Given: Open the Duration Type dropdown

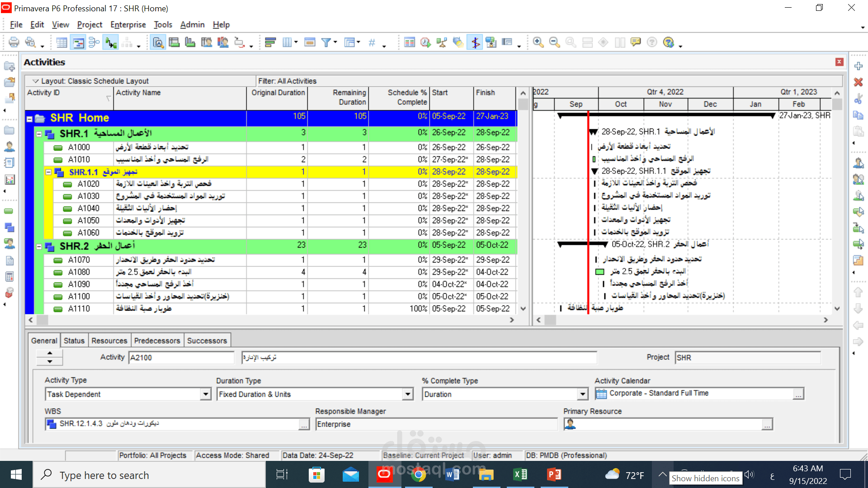Looking at the screenshot, I should point(408,394).
